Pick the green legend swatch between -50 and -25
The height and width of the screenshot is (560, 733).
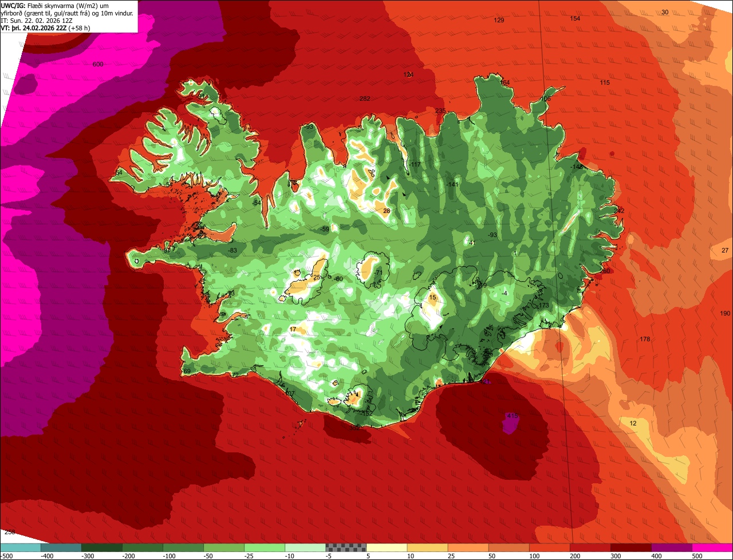click(224, 547)
